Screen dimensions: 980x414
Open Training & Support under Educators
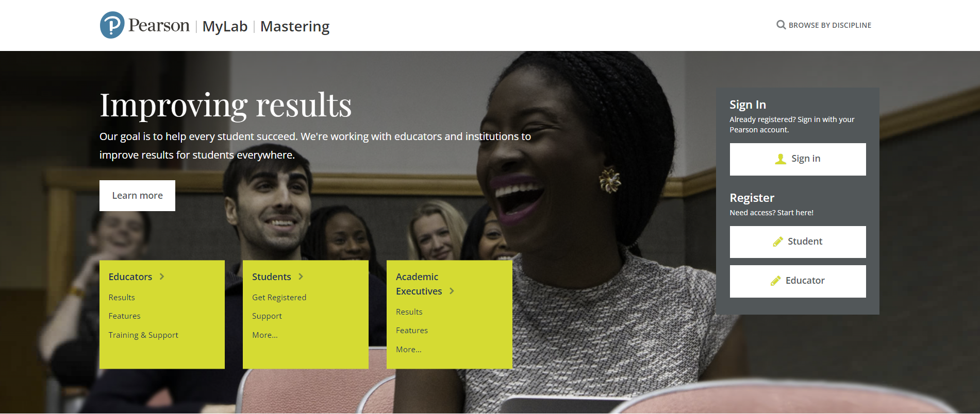[143, 335]
